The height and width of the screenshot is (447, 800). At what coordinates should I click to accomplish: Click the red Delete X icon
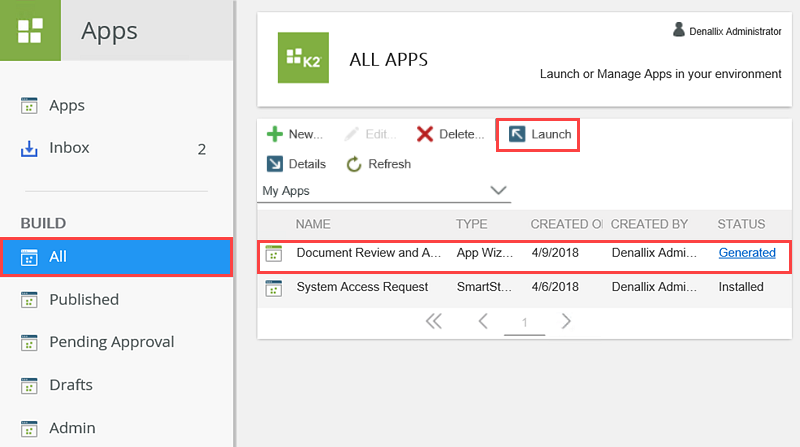(x=425, y=134)
